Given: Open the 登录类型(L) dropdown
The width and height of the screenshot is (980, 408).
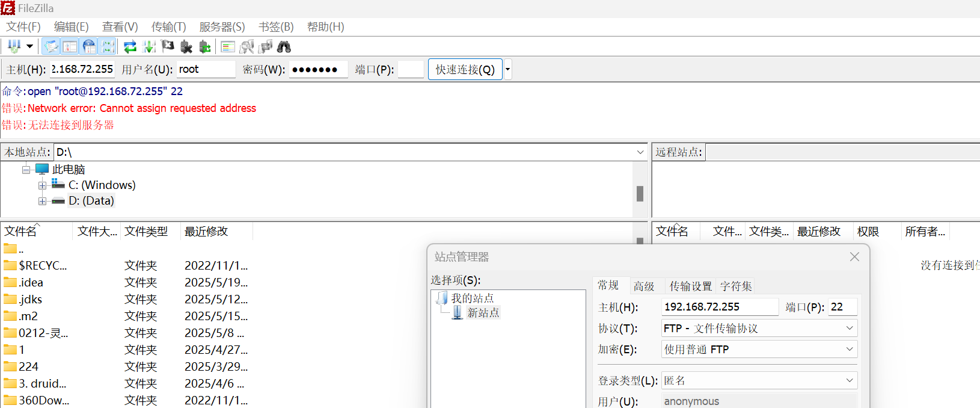Looking at the screenshot, I should (x=759, y=380).
